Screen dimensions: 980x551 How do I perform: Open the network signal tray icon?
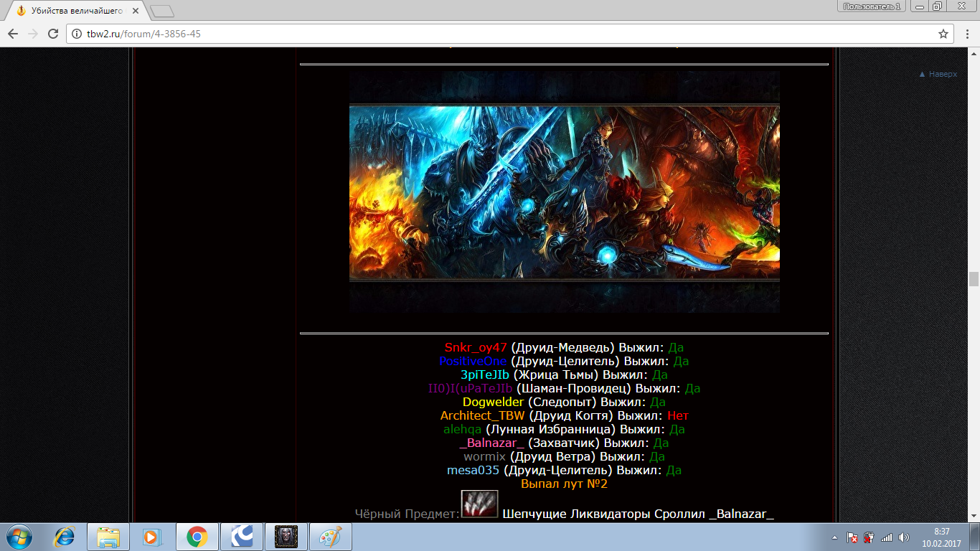pyautogui.click(x=887, y=537)
